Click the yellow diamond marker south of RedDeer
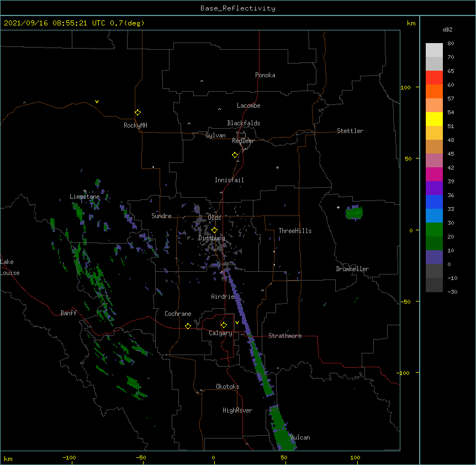476x465 pixels. tap(235, 155)
